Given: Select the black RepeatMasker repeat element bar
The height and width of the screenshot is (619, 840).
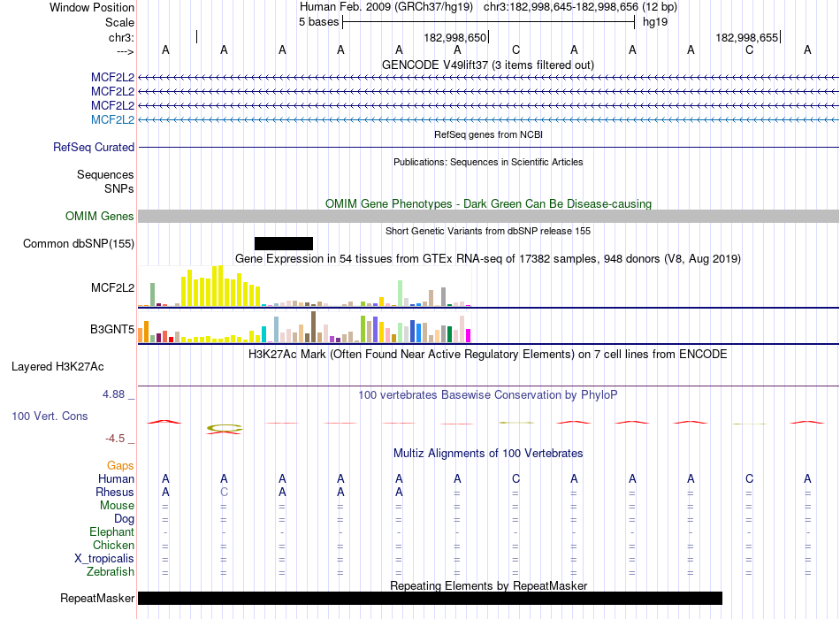Looking at the screenshot, I should click(x=431, y=598).
